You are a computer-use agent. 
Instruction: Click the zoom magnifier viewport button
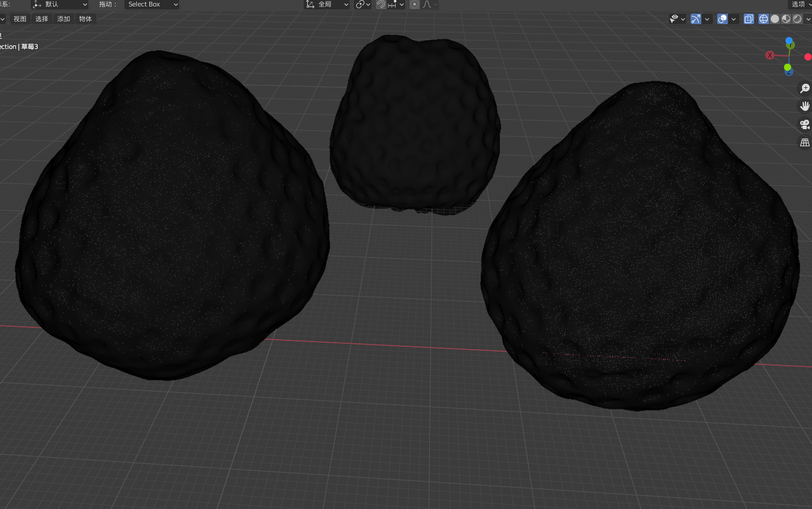pos(805,88)
